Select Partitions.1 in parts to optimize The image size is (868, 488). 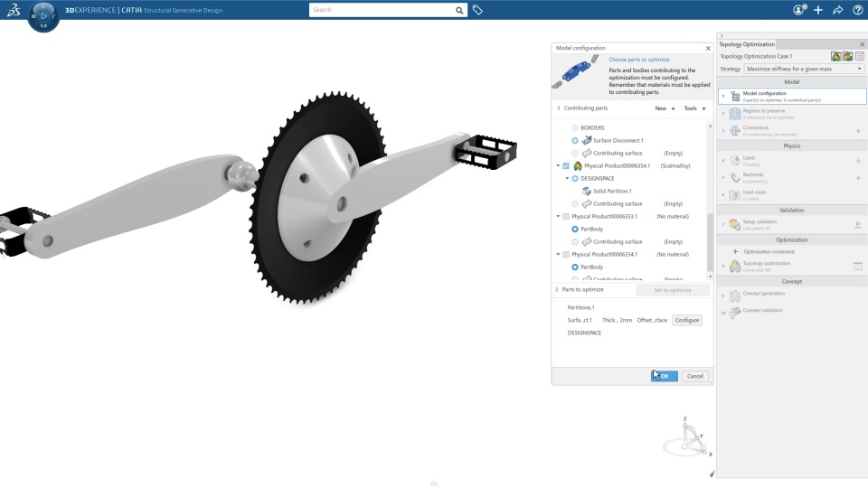(x=580, y=307)
